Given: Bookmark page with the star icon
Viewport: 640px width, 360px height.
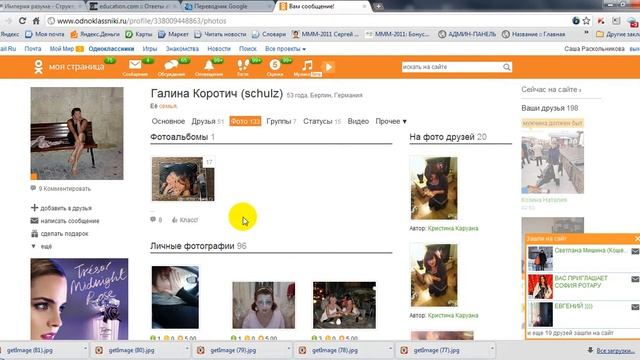Looking at the screenshot, I should (x=587, y=21).
